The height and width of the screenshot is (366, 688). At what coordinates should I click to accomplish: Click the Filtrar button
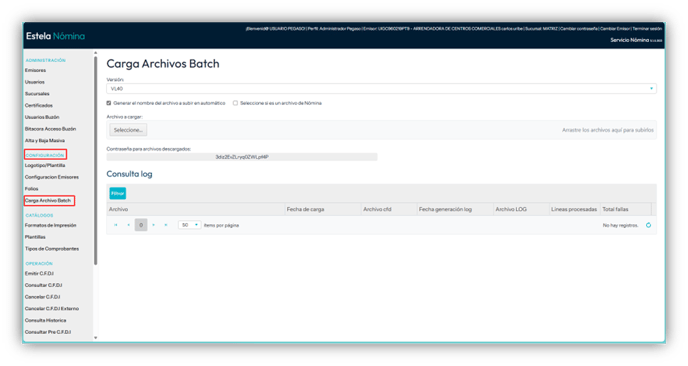118,194
